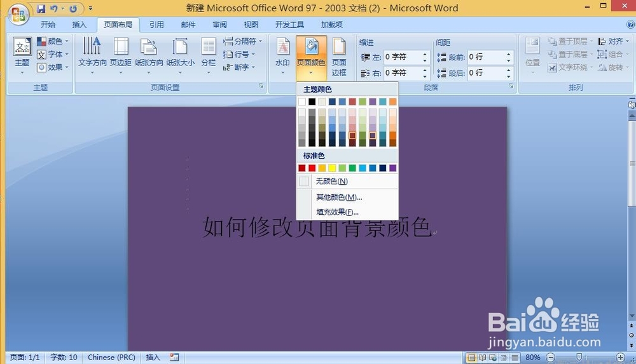Click zoom in plus button
Viewport: 636px width, 364px height.
pos(620,358)
